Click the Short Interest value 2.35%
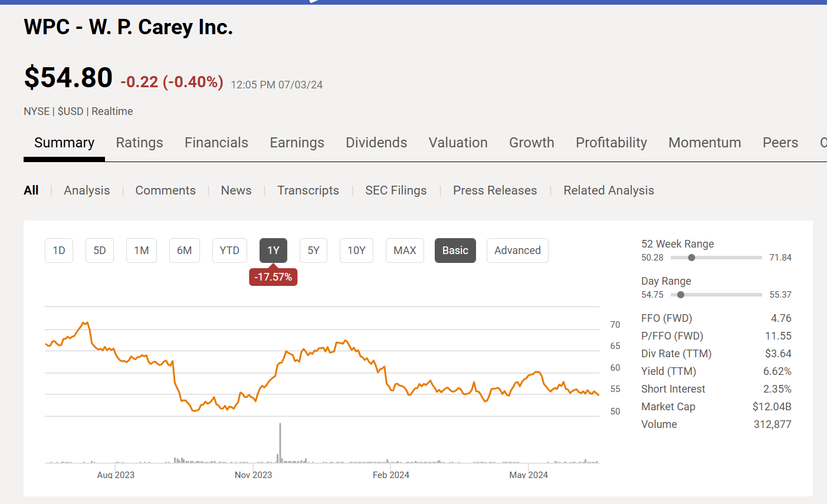This screenshot has width=827, height=504. point(777,389)
